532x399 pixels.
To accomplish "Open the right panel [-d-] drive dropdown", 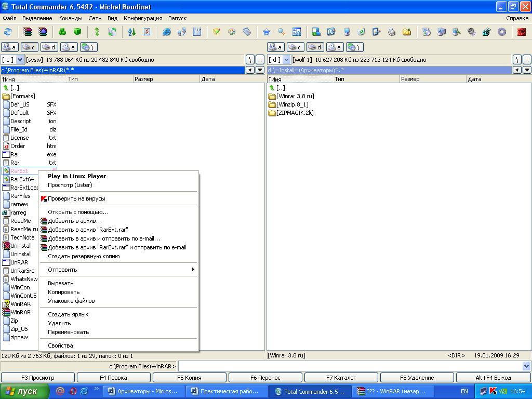I will [286, 60].
